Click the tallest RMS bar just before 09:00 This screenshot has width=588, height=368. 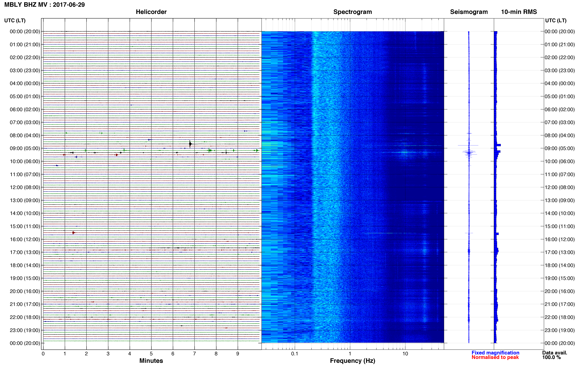(497, 145)
